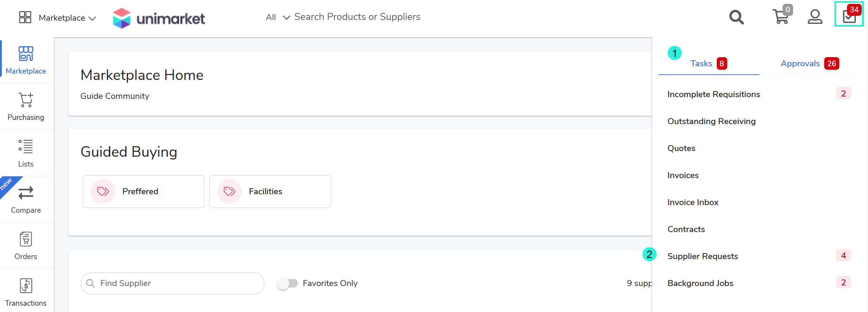Open Incomplete Requisitions task list

click(x=714, y=94)
